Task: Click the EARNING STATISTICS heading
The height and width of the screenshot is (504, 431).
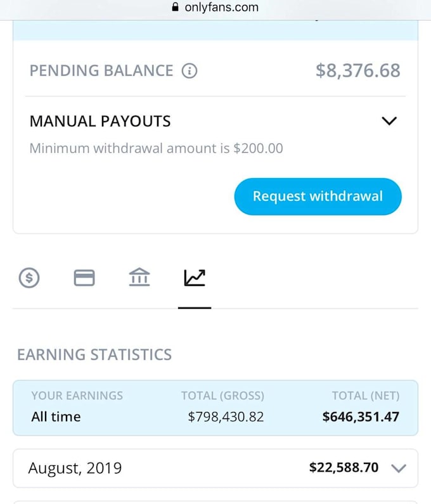Action: (x=94, y=354)
